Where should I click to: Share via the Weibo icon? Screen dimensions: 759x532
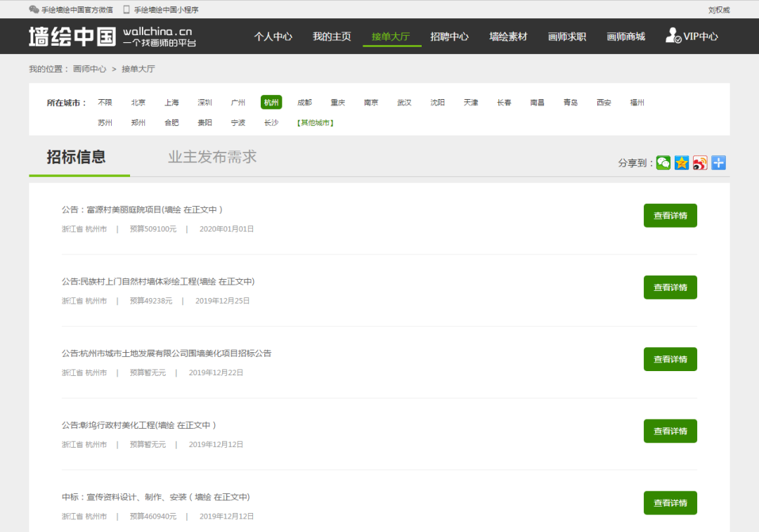click(700, 163)
